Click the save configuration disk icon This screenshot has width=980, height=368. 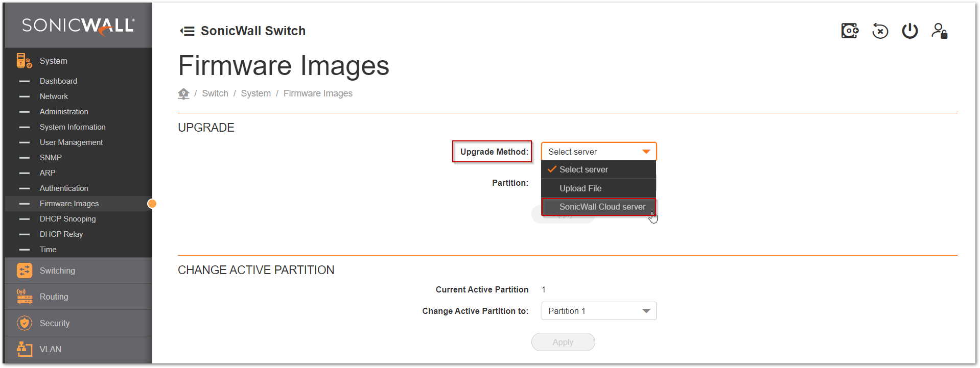pyautogui.click(x=849, y=31)
